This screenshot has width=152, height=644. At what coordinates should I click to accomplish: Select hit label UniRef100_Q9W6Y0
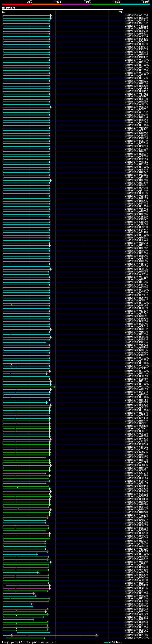click(136, 394)
